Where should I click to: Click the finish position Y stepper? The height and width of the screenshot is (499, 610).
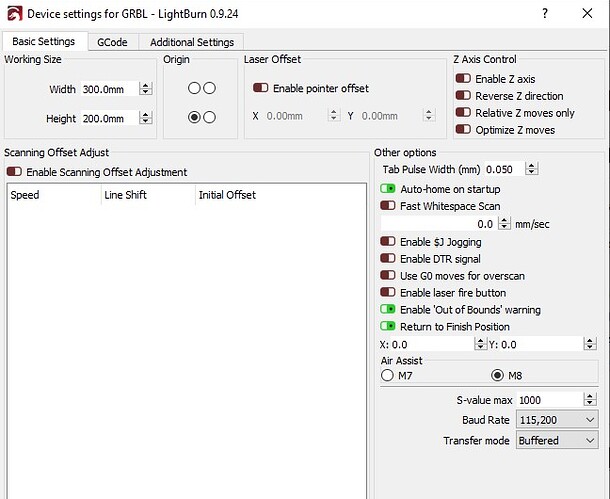tap(590, 344)
